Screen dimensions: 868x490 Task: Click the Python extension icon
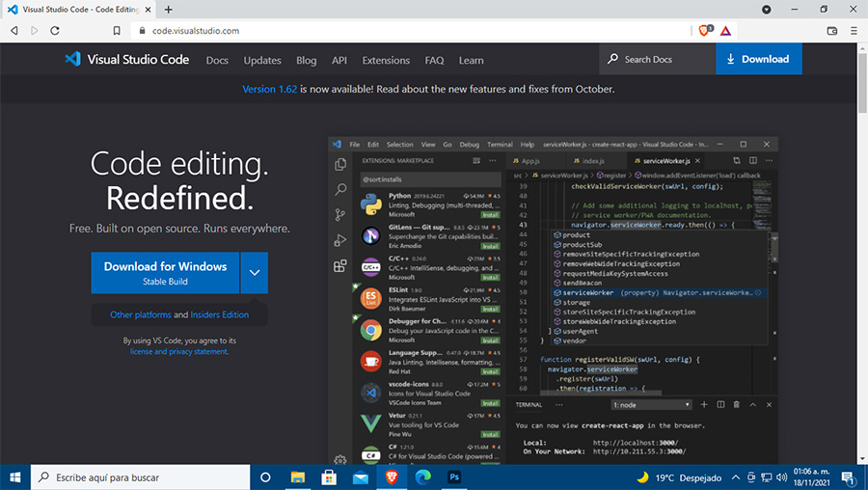pos(371,204)
